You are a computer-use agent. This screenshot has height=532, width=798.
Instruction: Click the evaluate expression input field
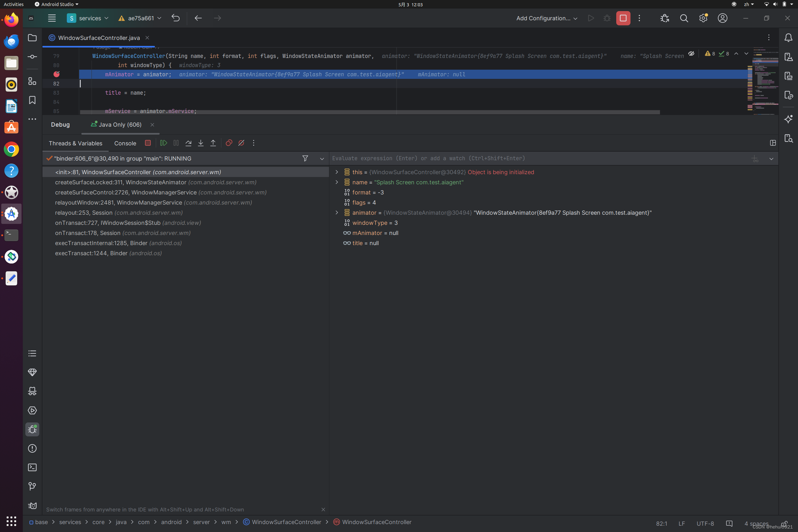(x=540, y=158)
